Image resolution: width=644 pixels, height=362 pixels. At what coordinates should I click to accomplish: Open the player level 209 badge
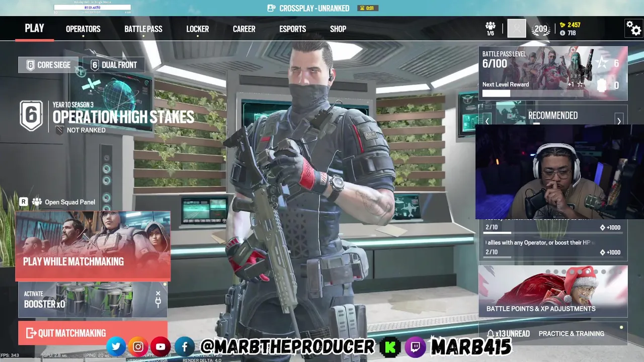(x=541, y=29)
